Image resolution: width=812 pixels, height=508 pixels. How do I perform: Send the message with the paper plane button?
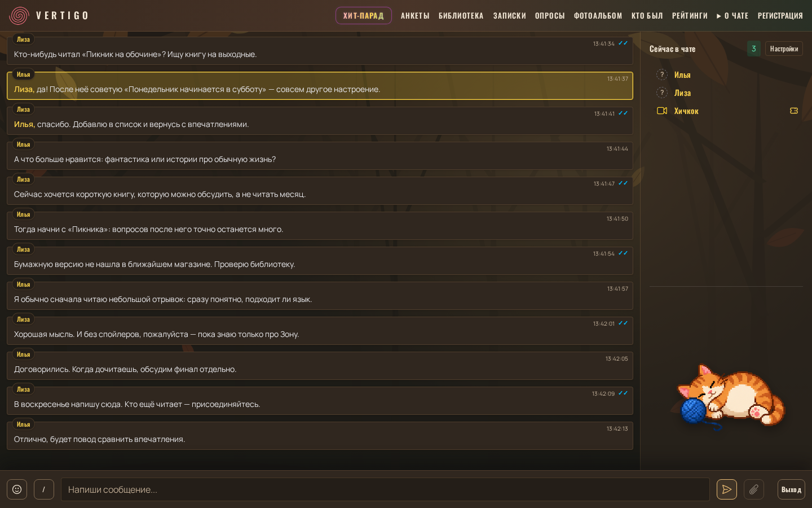coord(727,489)
